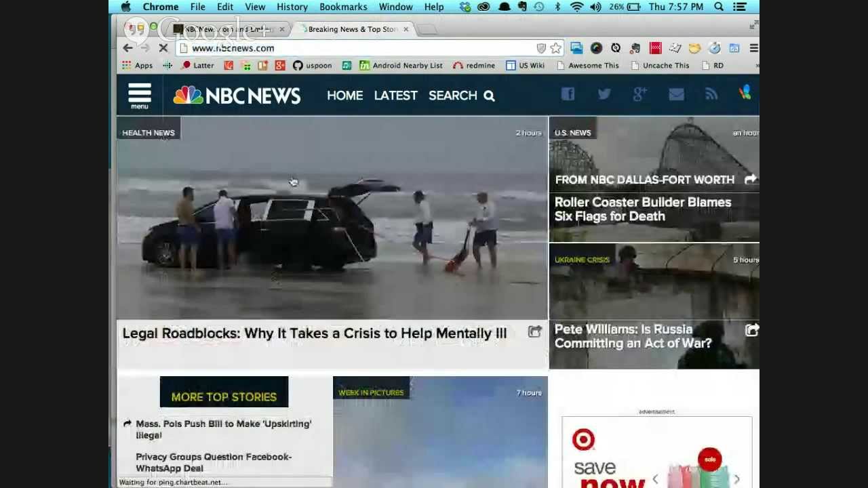Click the Bluetooth icon in menu bar
This screenshot has height=488, width=868.
pyautogui.click(x=557, y=7)
